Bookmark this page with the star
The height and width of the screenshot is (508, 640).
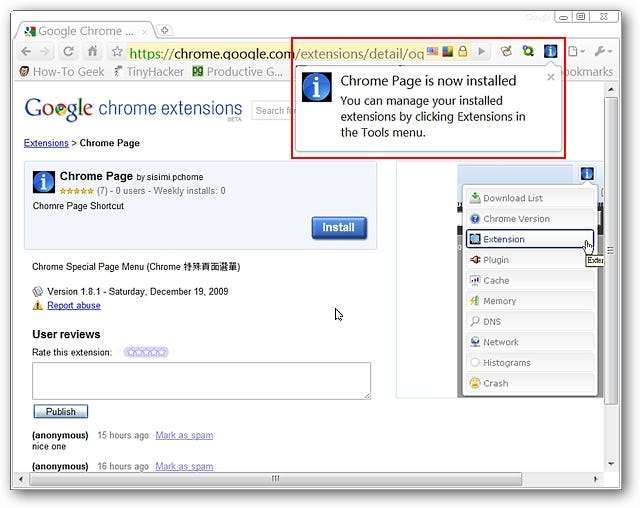pos(117,52)
